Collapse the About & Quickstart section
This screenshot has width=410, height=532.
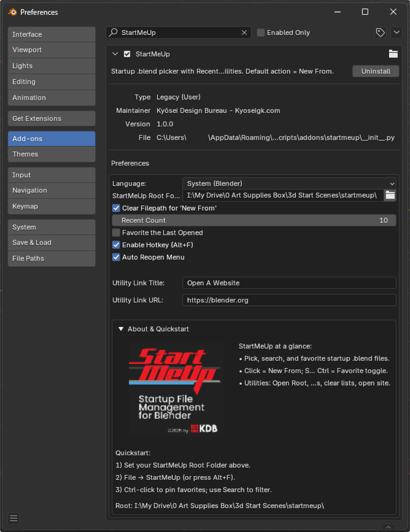(121, 329)
